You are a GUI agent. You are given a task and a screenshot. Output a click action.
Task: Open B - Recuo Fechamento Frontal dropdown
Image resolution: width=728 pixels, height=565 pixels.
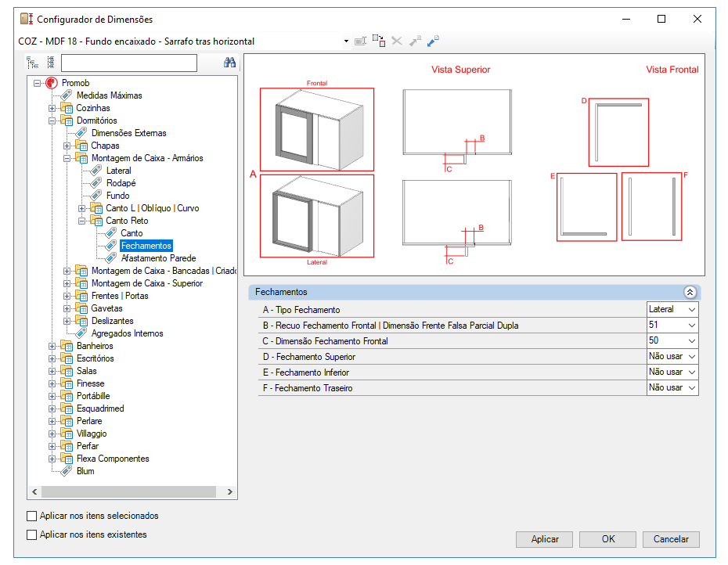[691, 326]
